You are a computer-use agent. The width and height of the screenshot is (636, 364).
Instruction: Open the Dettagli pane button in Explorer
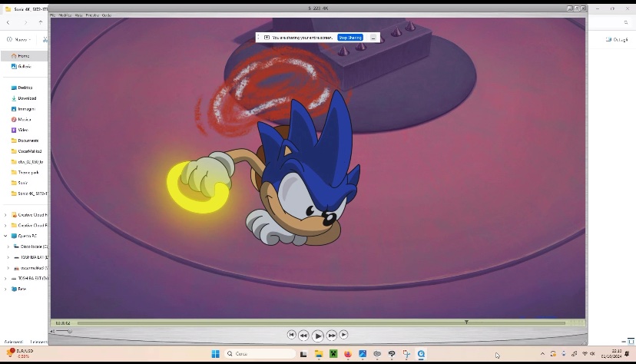[617, 39]
